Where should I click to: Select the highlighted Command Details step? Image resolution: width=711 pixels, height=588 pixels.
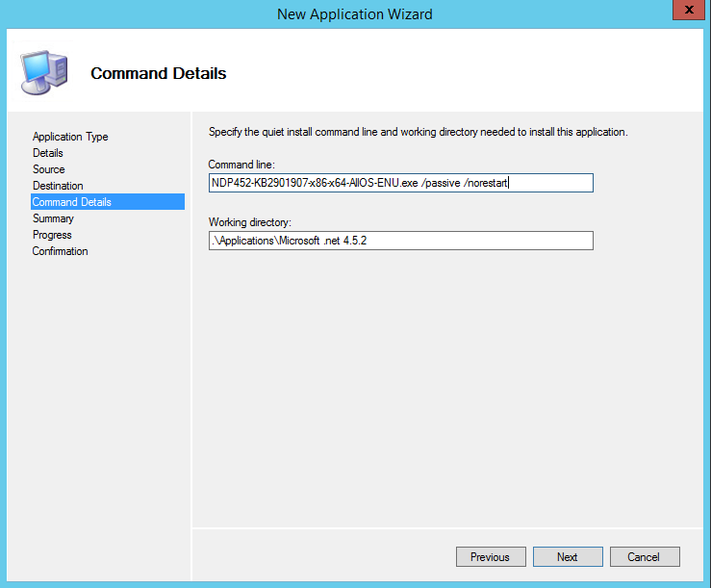(x=72, y=202)
